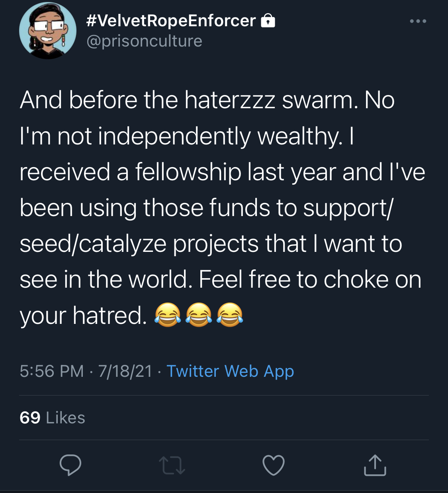Tap the share upload icon

(375, 465)
